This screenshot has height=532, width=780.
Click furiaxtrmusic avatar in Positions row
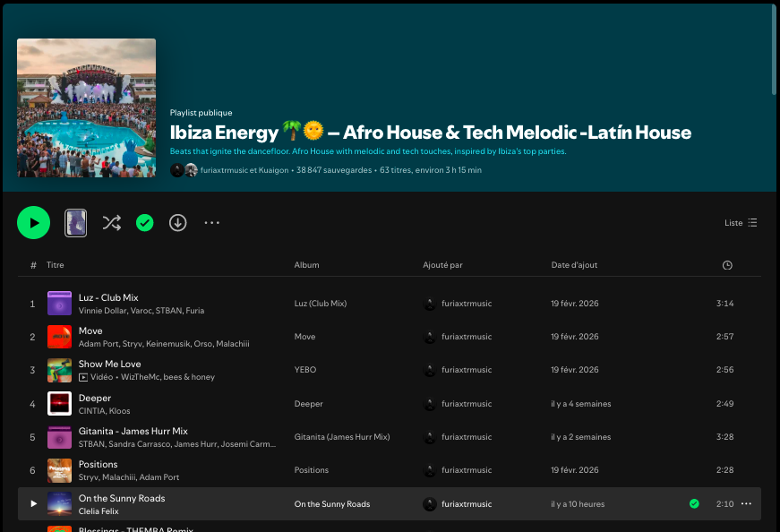[x=429, y=470]
